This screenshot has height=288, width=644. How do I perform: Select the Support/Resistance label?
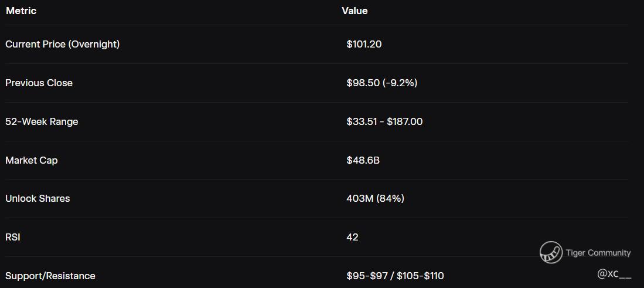point(50,276)
